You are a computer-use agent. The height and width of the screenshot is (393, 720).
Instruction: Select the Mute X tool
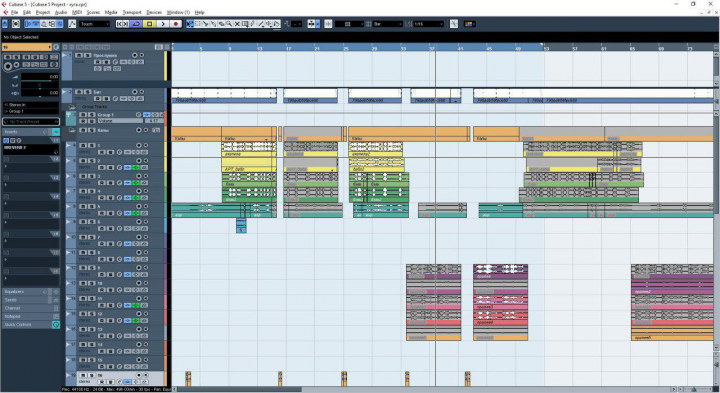click(x=237, y=24)
